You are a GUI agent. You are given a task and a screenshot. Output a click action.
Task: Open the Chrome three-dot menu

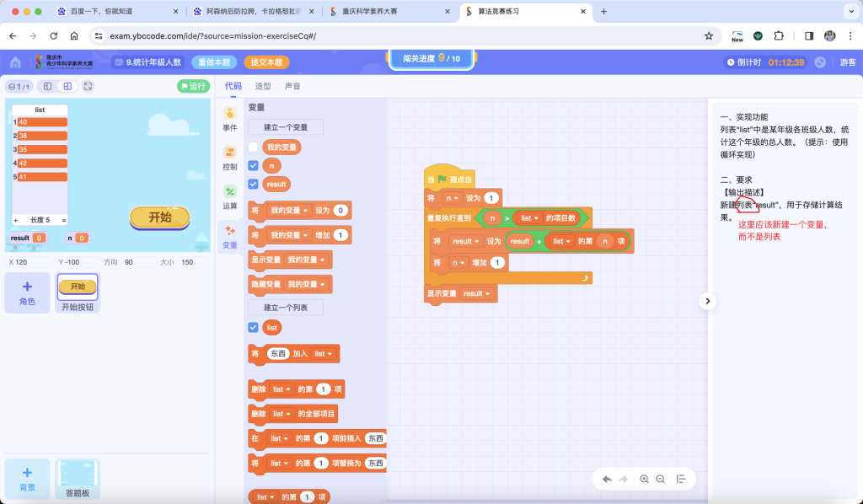tap(850, 35)
